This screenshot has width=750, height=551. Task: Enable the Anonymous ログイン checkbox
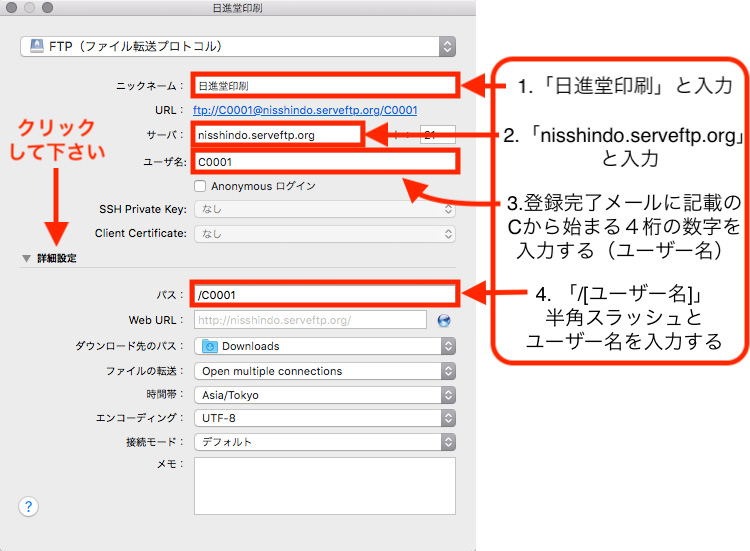pyautogui.click(x=200, y=186)
